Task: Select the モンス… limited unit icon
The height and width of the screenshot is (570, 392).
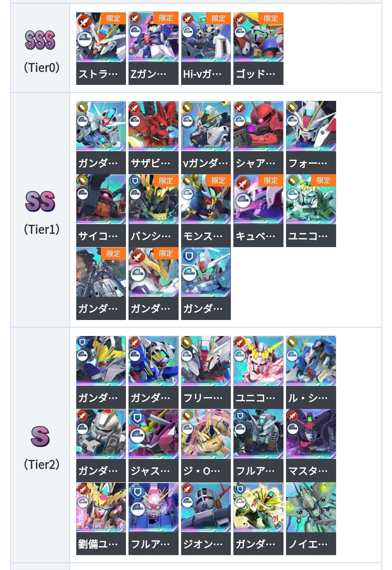Action: [206, 199]
